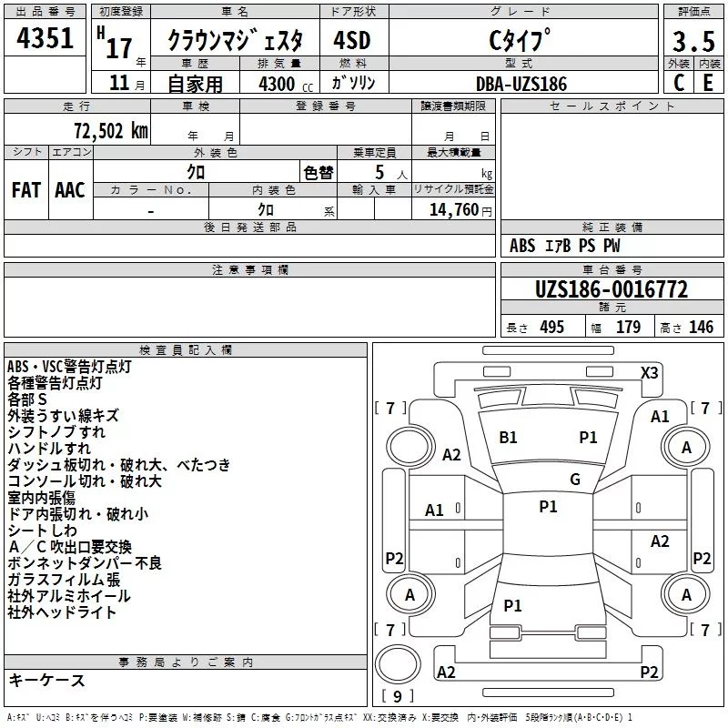Click the front right wheel A circle
Image resolution: width=728 pixels, height=728 pixels.
[x=686, y=447]
